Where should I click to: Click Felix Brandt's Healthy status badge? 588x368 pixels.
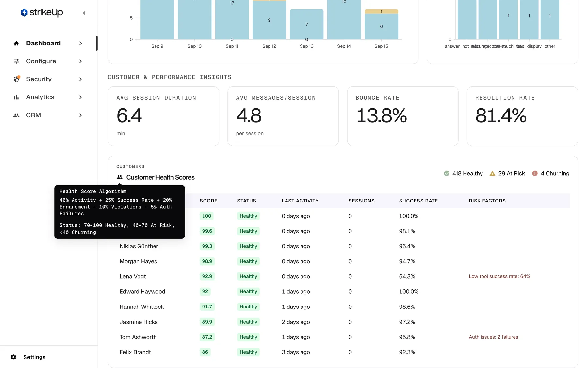coord(248,352)
